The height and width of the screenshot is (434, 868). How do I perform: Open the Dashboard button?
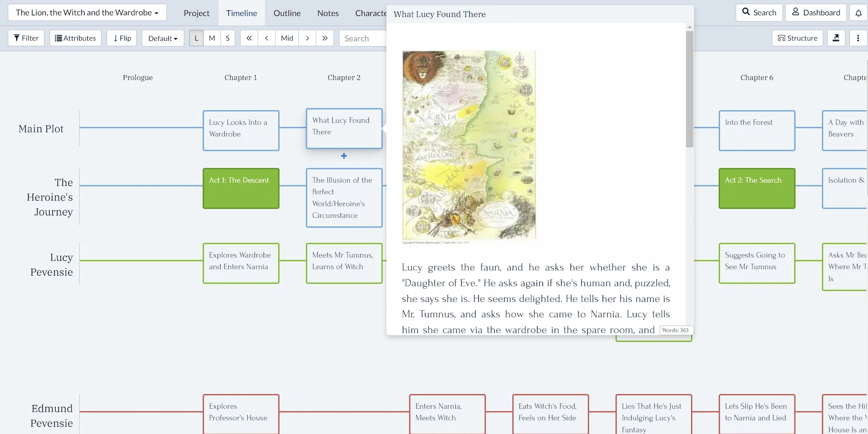coord(816,13)
